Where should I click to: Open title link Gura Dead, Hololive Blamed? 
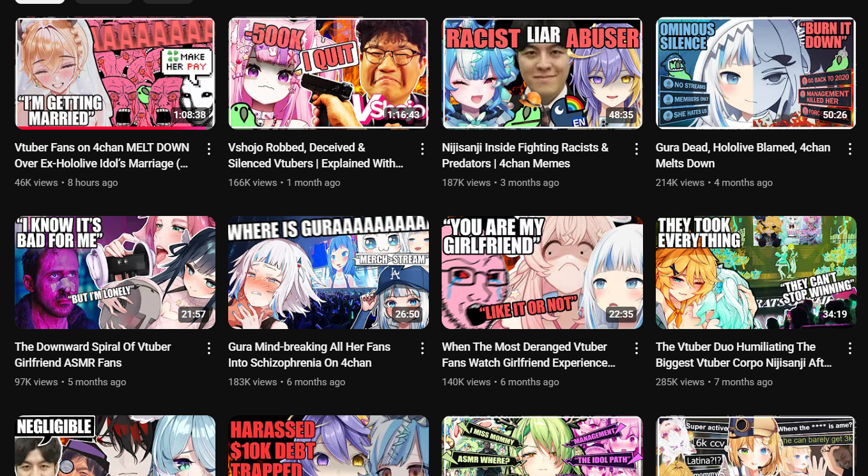pos(743,155)
